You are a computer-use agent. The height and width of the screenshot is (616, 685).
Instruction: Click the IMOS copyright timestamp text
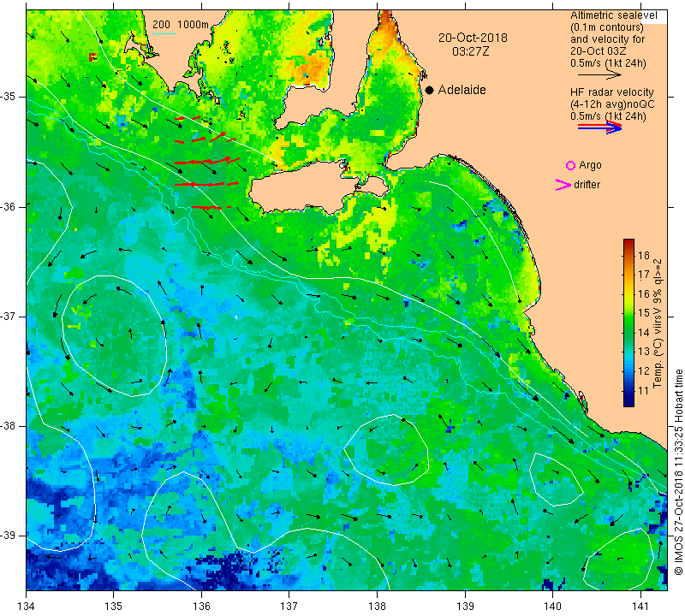(678, 471)
